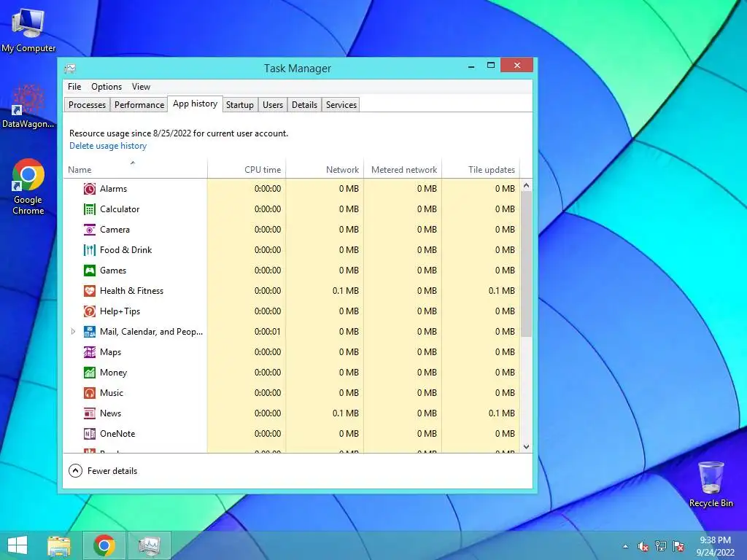Click the scrollbar down arrow

point(527,447)
